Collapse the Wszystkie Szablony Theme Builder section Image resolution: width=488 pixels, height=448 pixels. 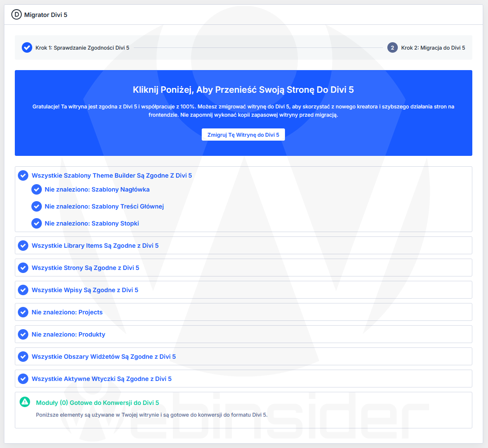112,175
